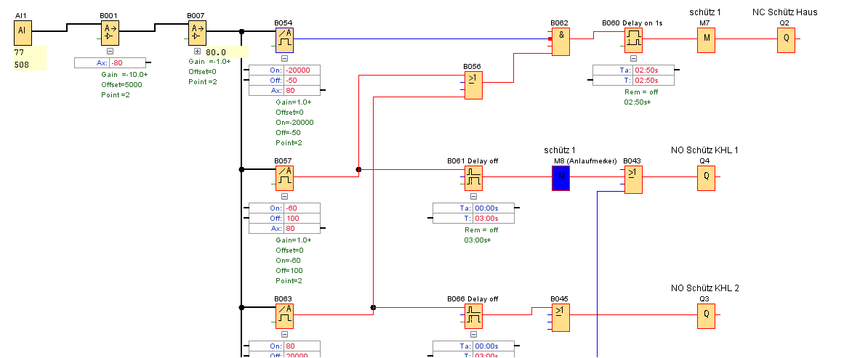Click the B045 OR gate block
Image resolution: width=868 pixels, height=358 pixels.
coord(559,316)
